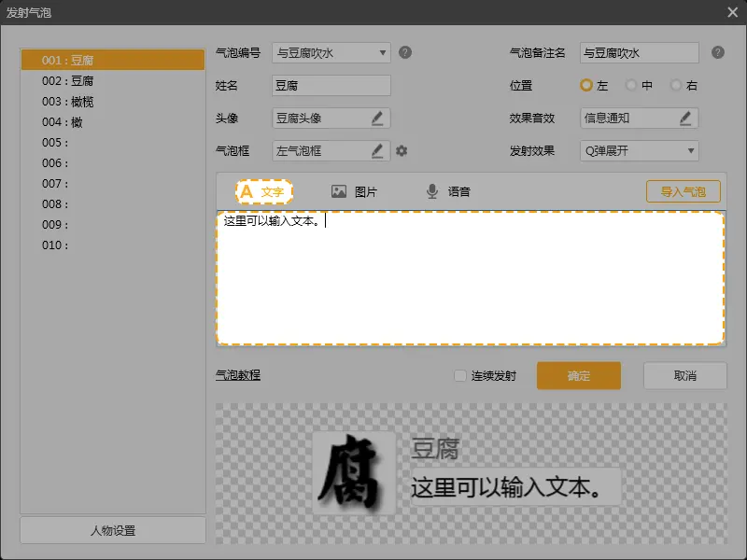Click the 姓名 input field
Viewport: 747px width, 560px height.
[331, 86]
